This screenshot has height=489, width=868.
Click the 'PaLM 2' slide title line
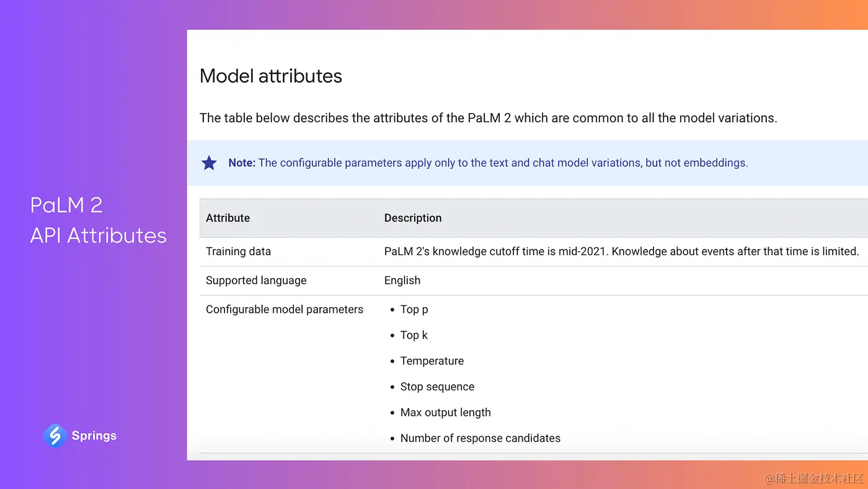[66, 205]
